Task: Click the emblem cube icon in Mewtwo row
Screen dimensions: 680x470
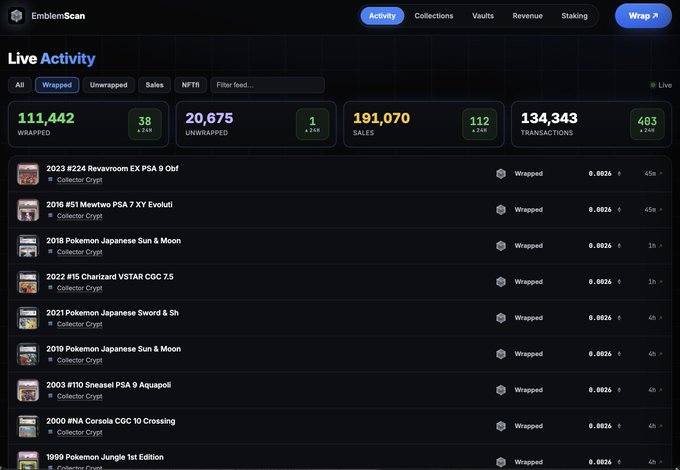Action: click(501, 209)
